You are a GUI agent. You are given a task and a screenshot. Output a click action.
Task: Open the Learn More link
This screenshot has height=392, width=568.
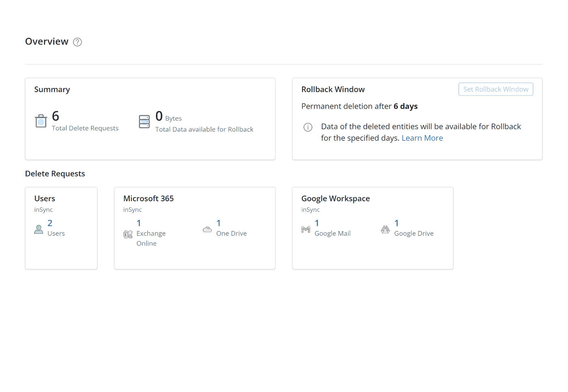(x=422, y=138)
